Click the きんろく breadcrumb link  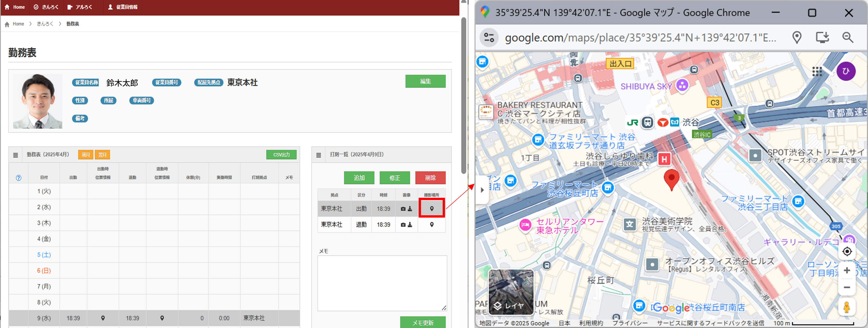[45, 24]
